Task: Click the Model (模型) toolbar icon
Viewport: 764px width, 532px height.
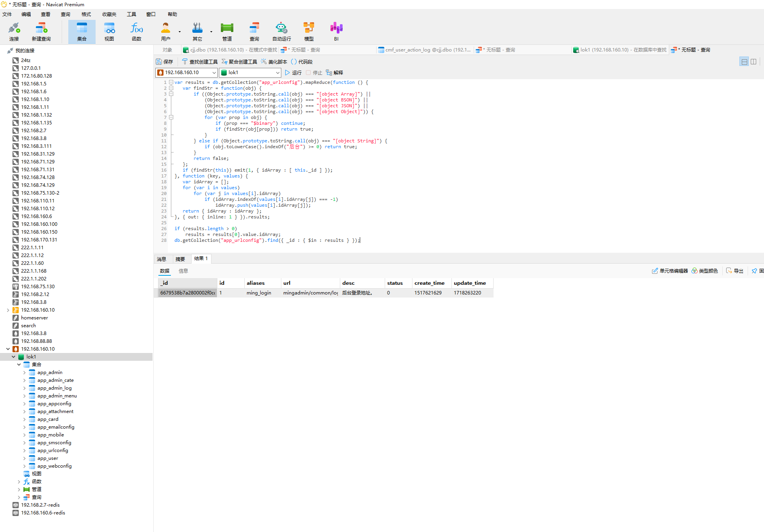Action: [x=309, y=32]
